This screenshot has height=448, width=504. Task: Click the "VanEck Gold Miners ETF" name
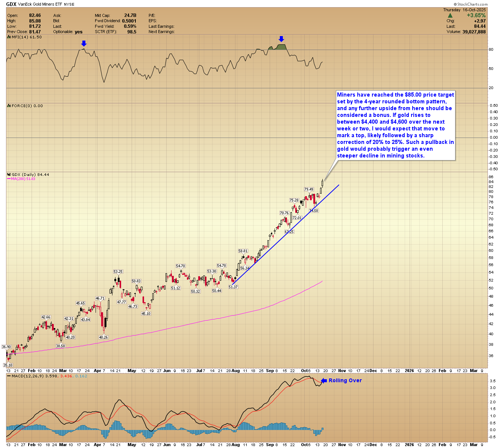click(x=39, y=5)
